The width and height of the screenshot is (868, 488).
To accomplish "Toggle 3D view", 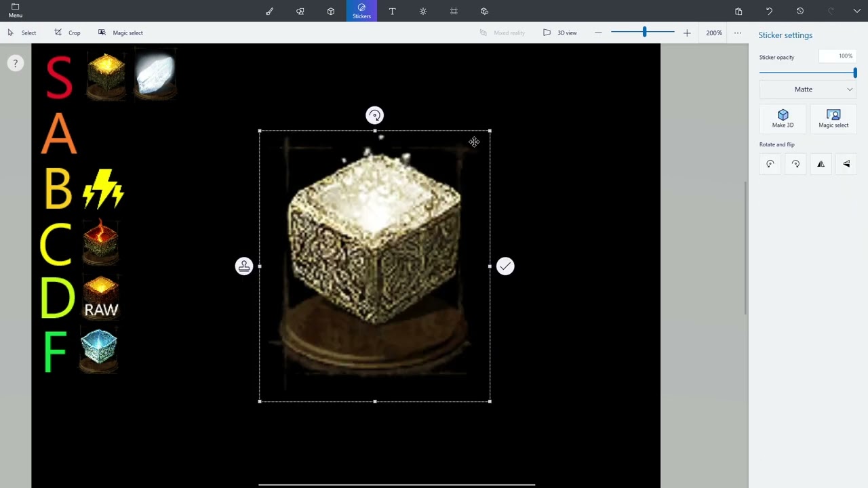I will 560,33.
